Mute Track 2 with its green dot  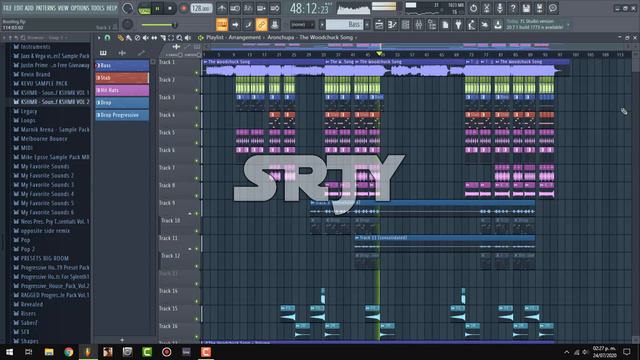[x=197, y=90]
